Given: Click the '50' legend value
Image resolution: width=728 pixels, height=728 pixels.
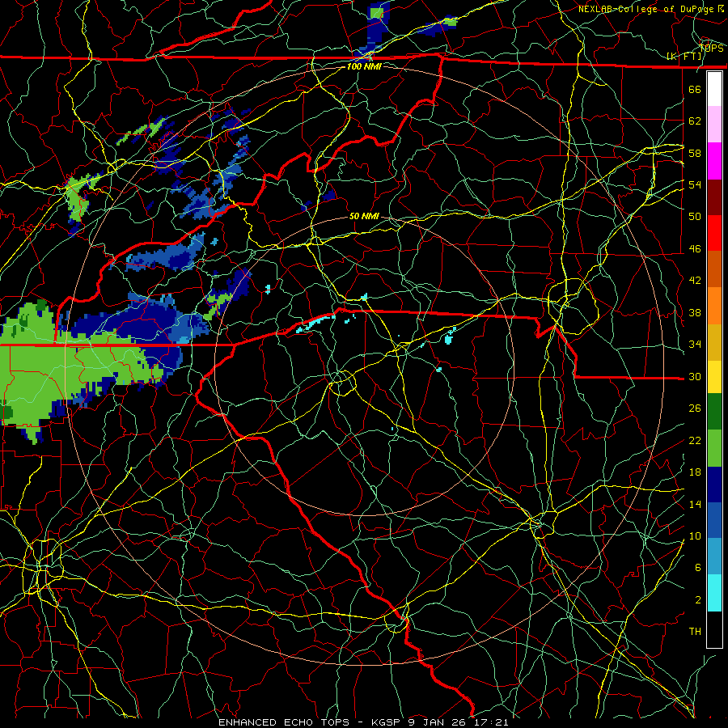Looking at the screenshot, I should point(695,217).
